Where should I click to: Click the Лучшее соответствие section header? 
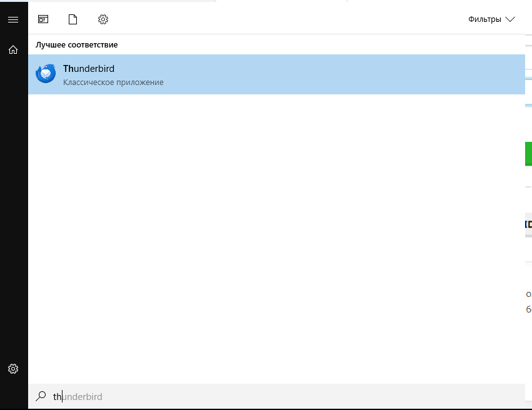[x=76, y=45]
